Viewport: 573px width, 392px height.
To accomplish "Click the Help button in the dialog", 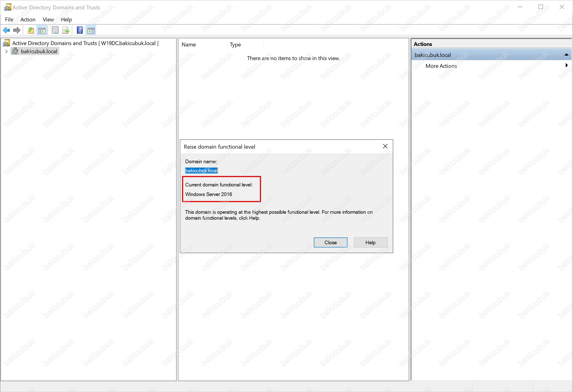I will tap(370, 242).
